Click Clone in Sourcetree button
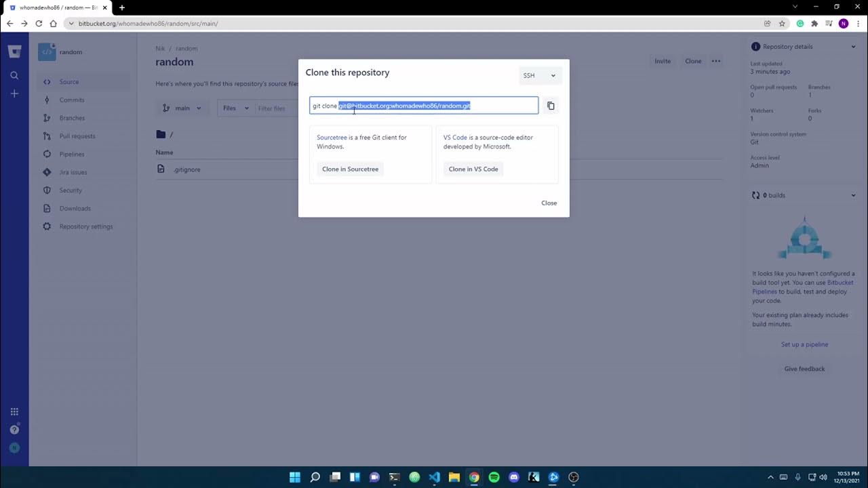This screenshot has height=488, width=868. coord(350,169)
